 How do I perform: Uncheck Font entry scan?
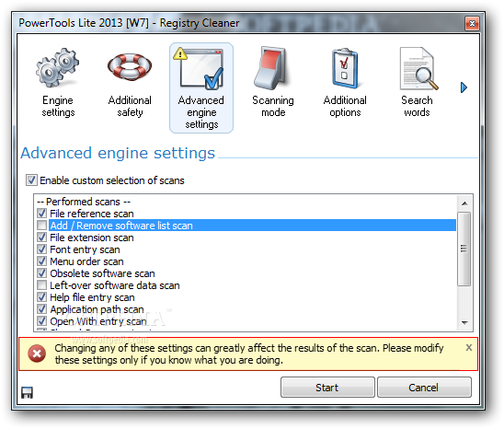click(x=41, y=249)
